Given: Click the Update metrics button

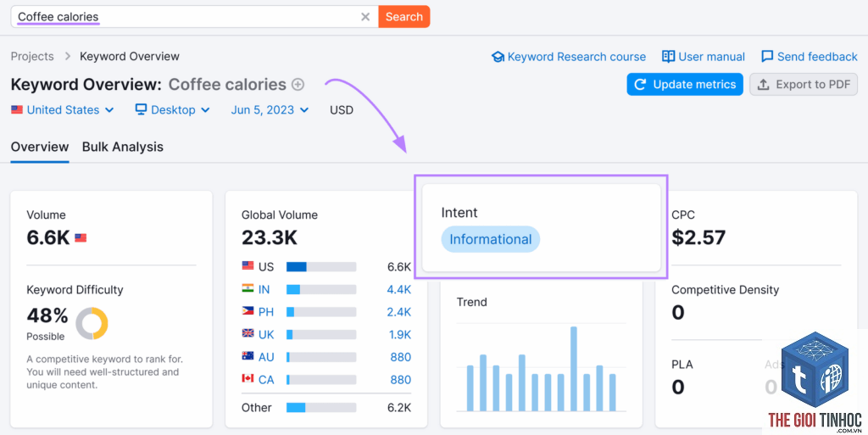Looking at the screenshot, I should [685, 84].
